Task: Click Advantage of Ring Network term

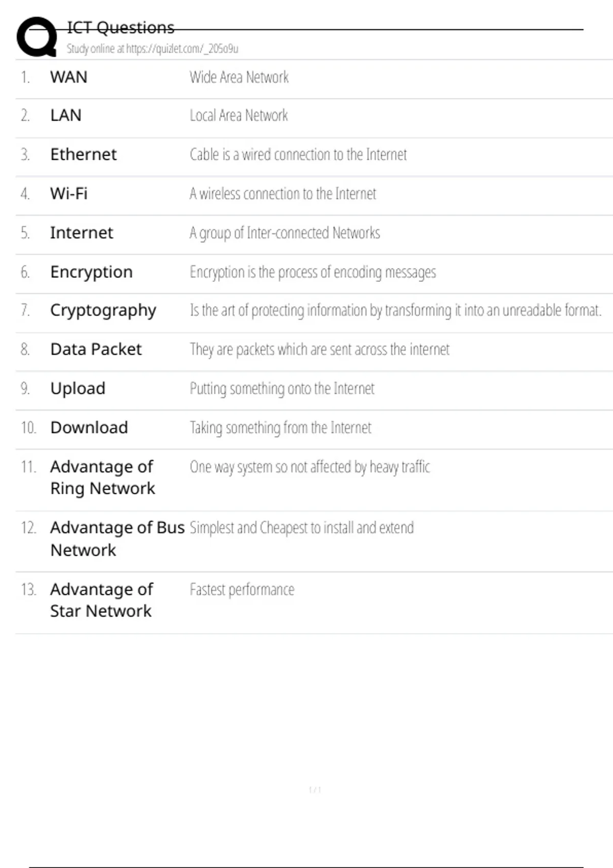Action: (x=102, y=477)
